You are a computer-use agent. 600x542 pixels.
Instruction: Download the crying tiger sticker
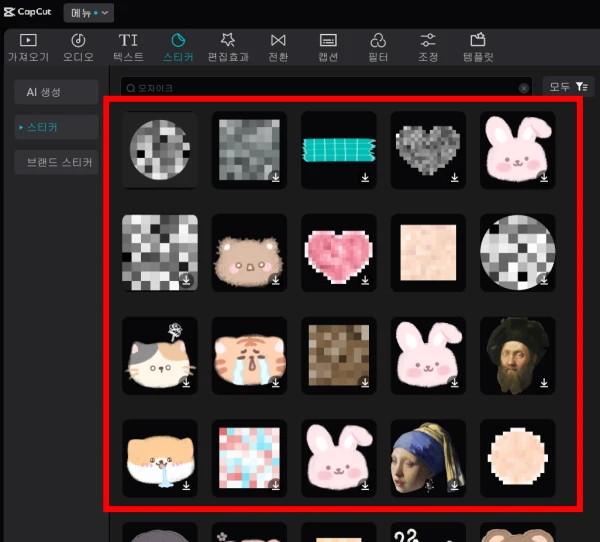[276, 383]
